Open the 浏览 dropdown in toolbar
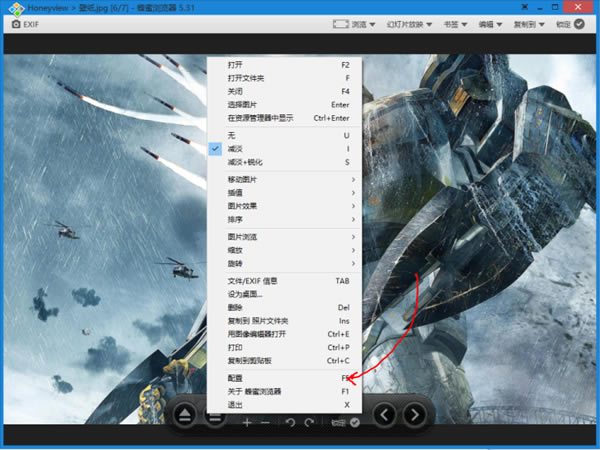This screenshot has width=600, height=450. 363,24
